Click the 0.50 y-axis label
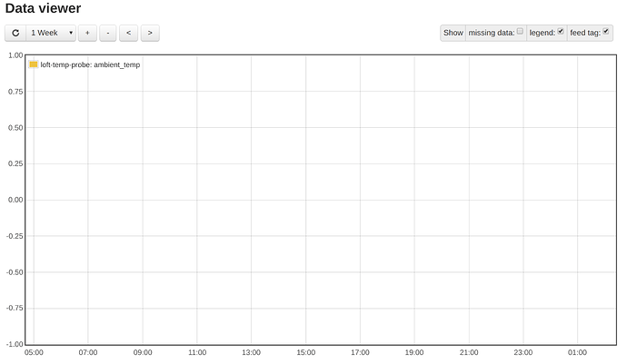Viewport: 627px width, 364px height. (x=15, y=128)
